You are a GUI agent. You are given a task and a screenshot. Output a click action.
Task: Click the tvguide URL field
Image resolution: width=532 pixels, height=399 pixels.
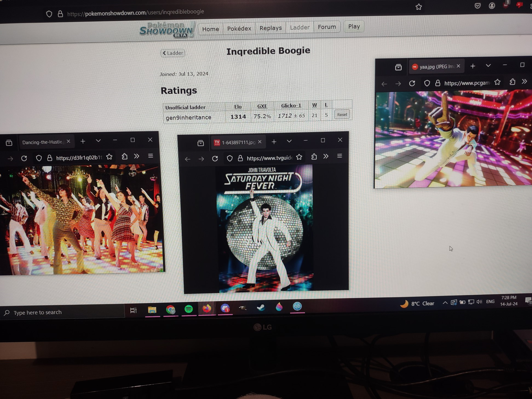coord(270,158)
